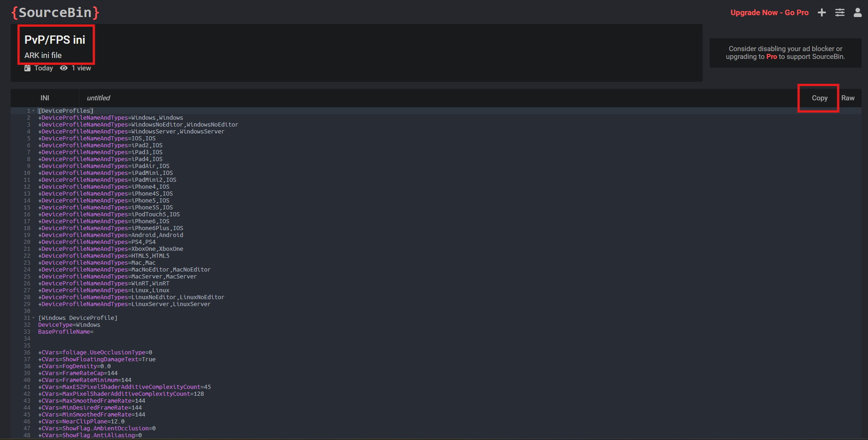The height and width of the screenshot is (440, 868).
Task: Click the PvP/FPS ini title
Action: click(55, 40)
